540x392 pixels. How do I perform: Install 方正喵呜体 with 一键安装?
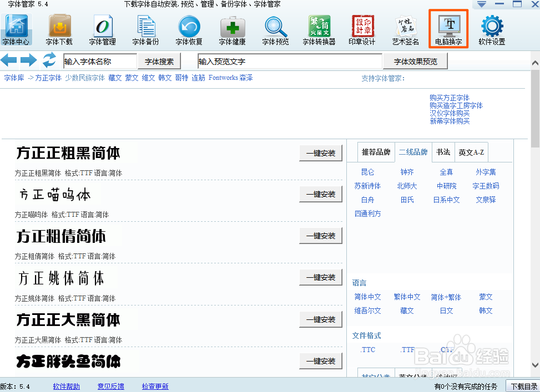point(321,194)
